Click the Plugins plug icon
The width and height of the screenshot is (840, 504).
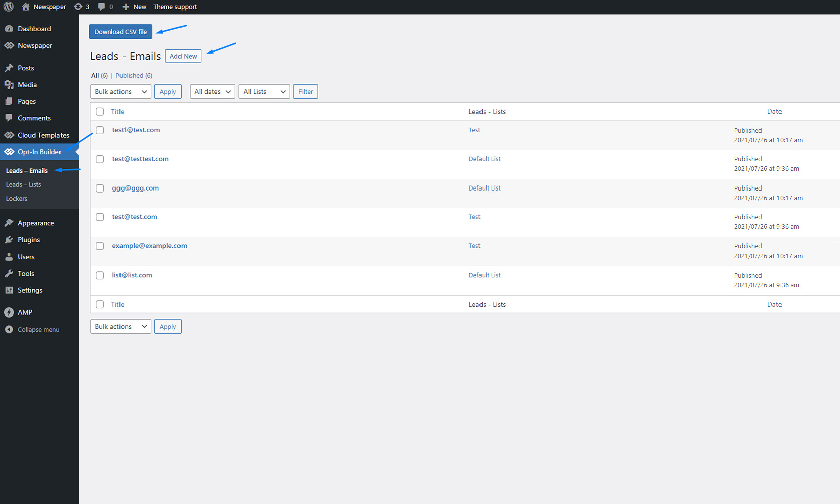(x=9, y=240)
